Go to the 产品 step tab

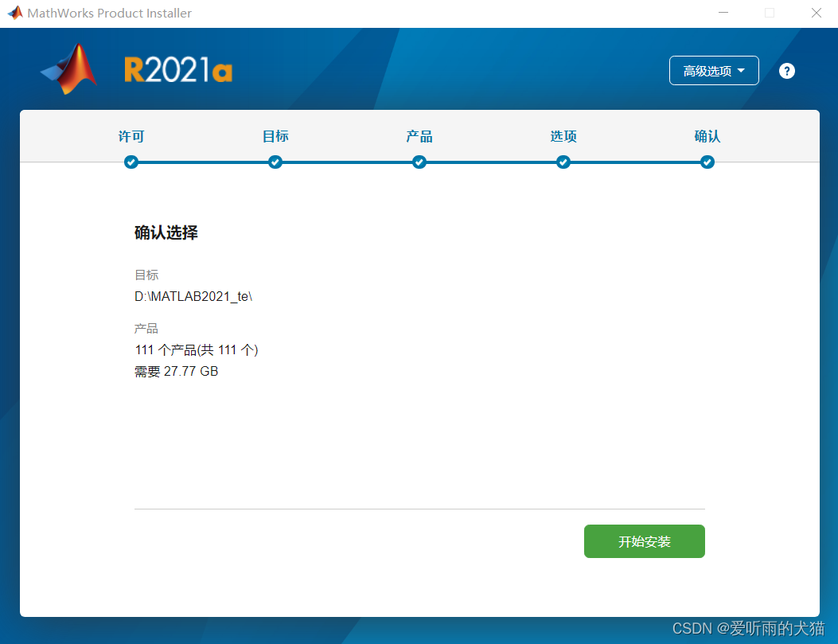[419, 136]
